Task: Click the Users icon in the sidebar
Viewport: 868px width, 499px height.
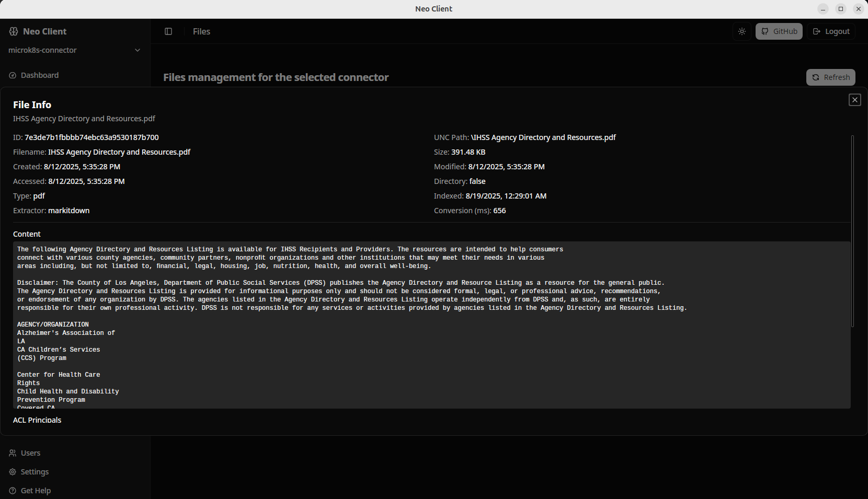Action: 12,453
